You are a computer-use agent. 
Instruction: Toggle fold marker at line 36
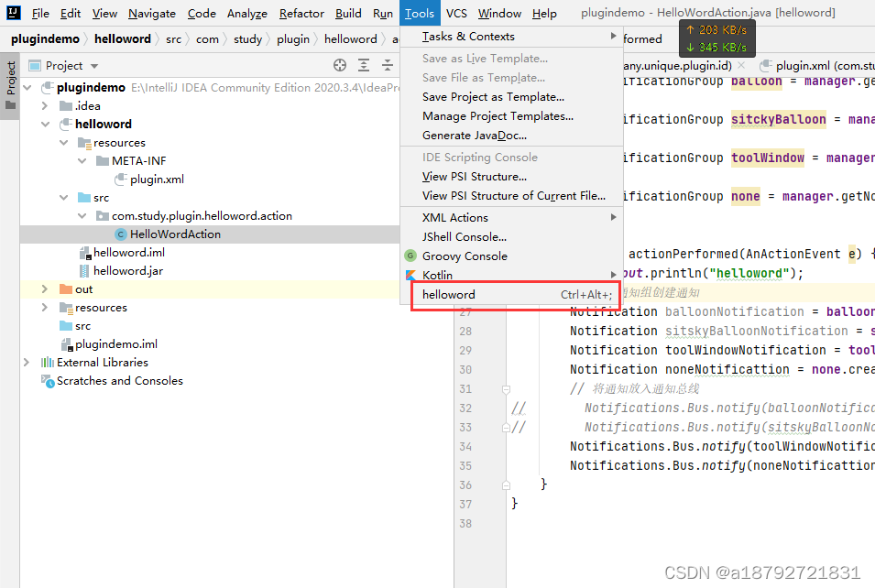(x=506, y=485)
